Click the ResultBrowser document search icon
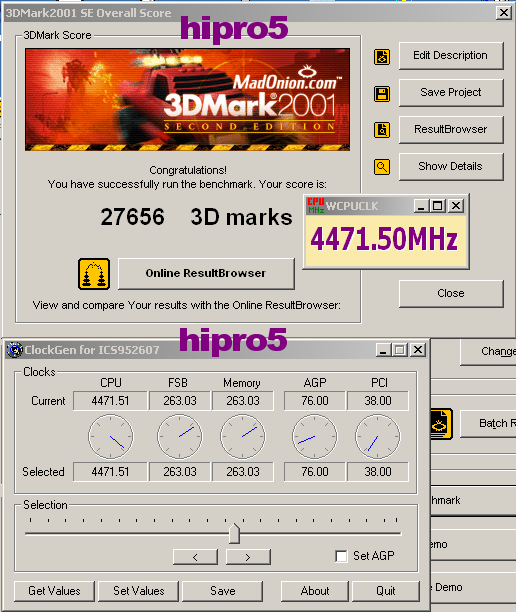 382,130
